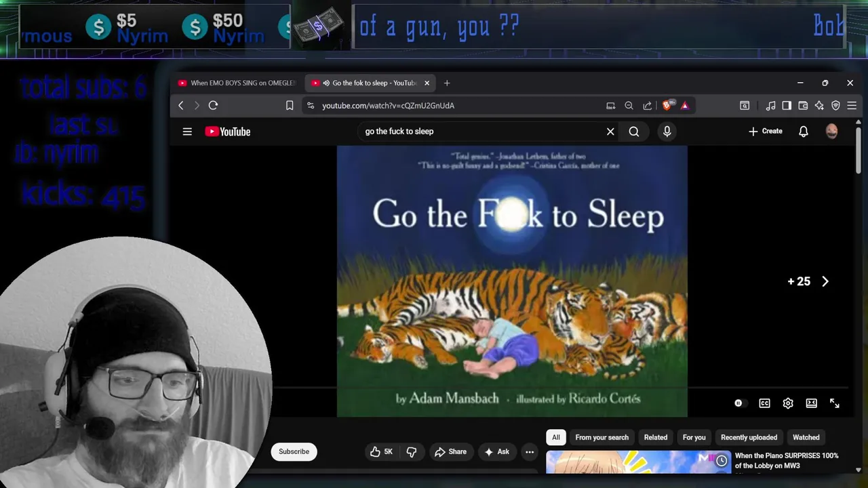Select the All filter chip

556,437
